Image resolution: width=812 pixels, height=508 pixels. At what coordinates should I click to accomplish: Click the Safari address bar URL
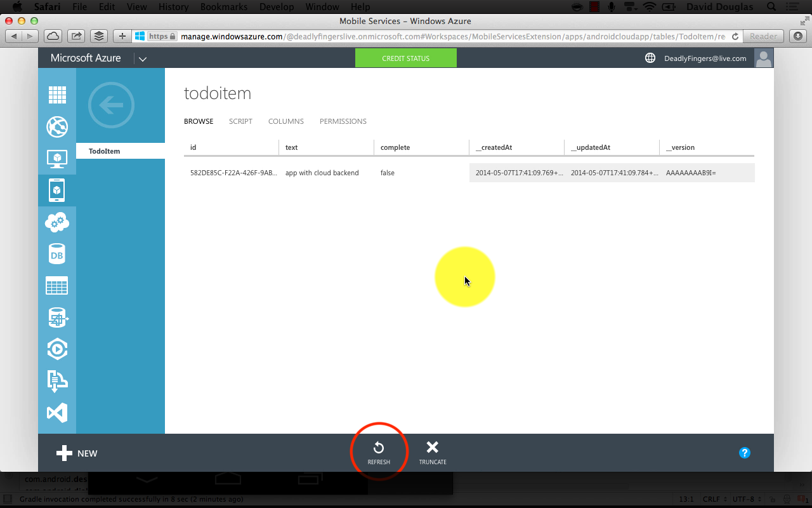tap(452, 36)
